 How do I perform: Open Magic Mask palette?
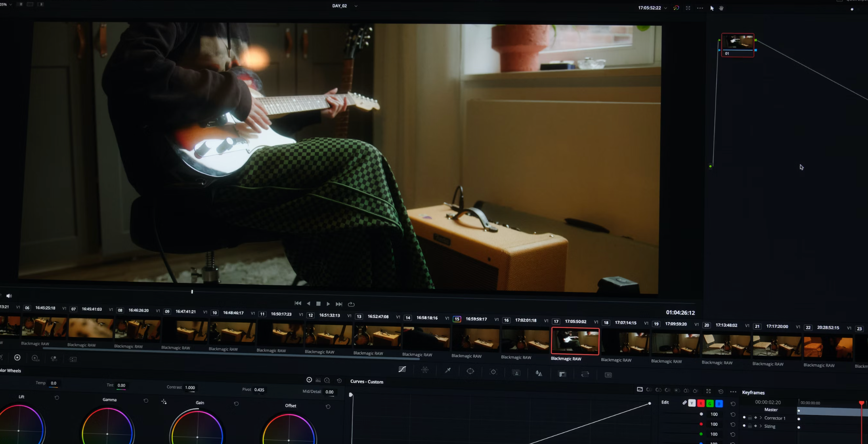point(516,373)
